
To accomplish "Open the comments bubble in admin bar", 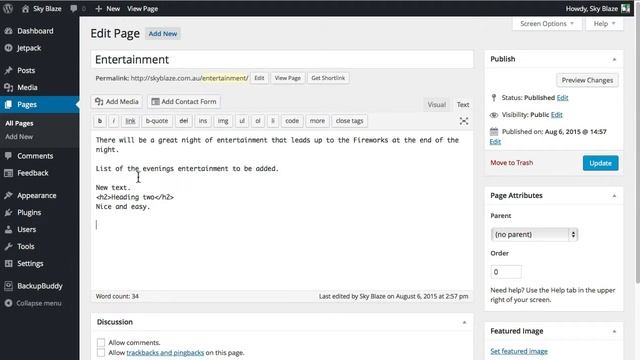I will pyautogui.click(x=73, y=9).
